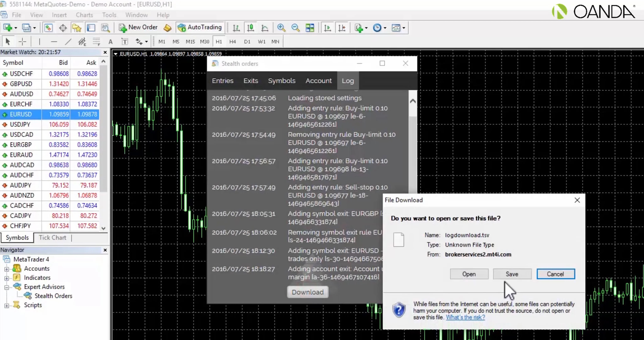The height and width of the screenshot is (340, 644).
Task: Open the Periodicity clock dropdown arrow
Action: click(x=385, y=28)
